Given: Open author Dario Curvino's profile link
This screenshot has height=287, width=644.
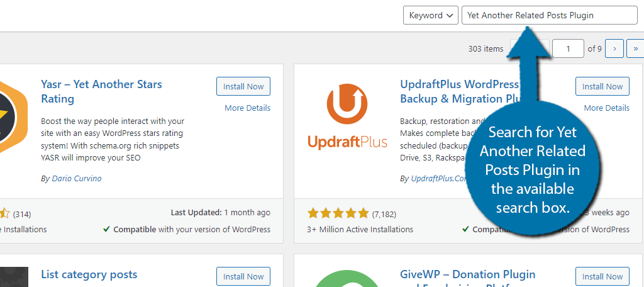Looking at the screenshot, I should pyautogui.click(x=76, y=179).
